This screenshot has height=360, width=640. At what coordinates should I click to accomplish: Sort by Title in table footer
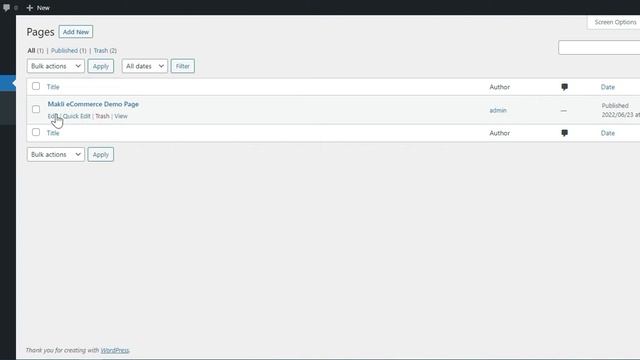(53, 133)
